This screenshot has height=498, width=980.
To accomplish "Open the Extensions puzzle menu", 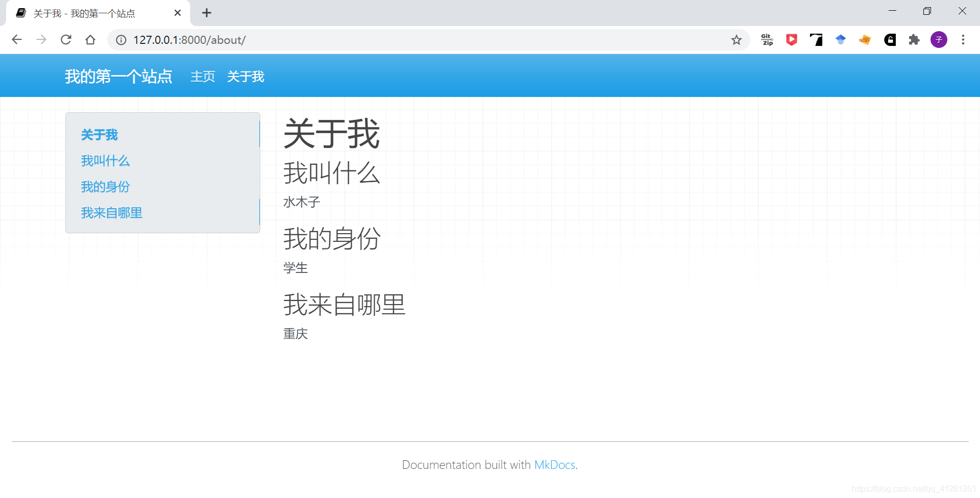I will pyautogui.click(x=914, y=40).
